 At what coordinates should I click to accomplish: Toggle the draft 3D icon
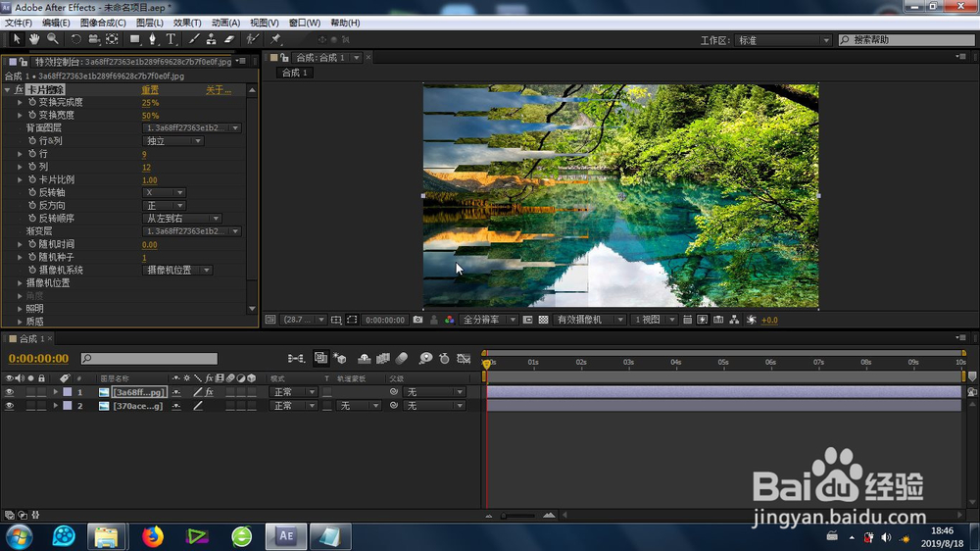[x=340, y=359]
